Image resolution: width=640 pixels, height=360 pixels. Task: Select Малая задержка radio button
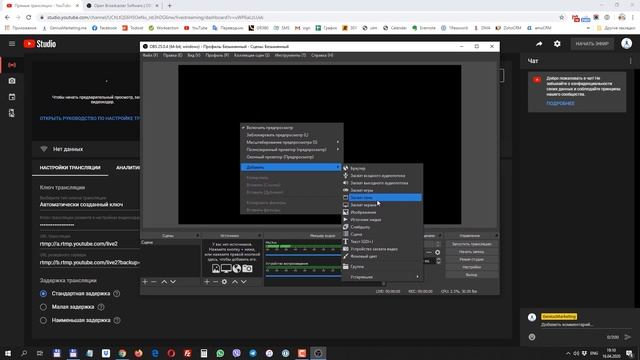point(43,307)
